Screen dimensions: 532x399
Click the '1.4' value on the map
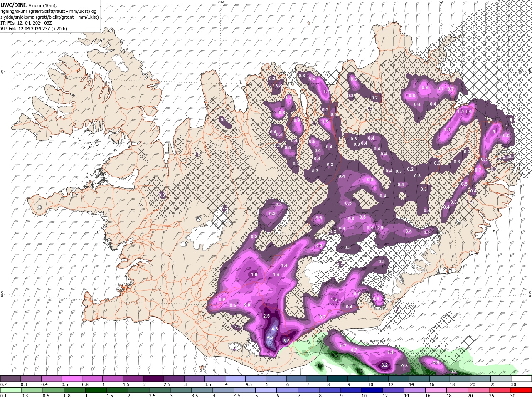[x=285, y=265]
